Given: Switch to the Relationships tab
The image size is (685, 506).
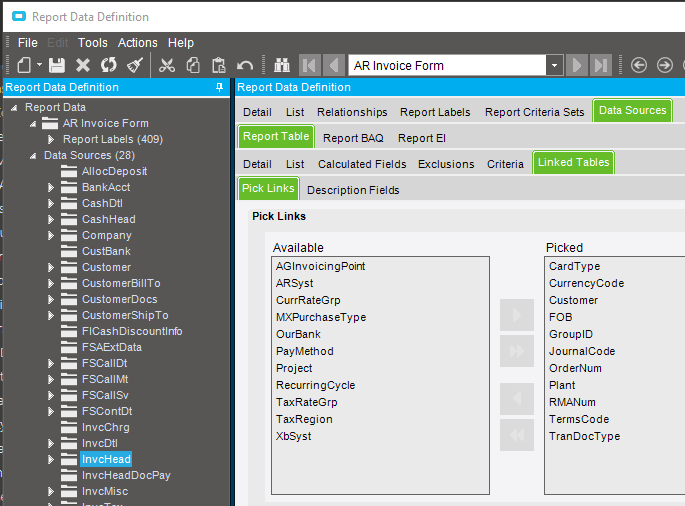Looking at the screenshot, I should (352, 112).
